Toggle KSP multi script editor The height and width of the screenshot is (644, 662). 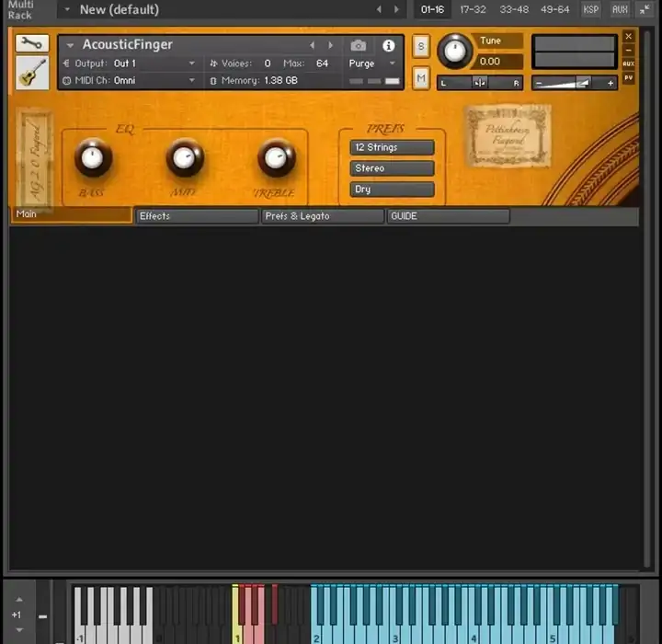pyautogui.click(x=590, y=9)
